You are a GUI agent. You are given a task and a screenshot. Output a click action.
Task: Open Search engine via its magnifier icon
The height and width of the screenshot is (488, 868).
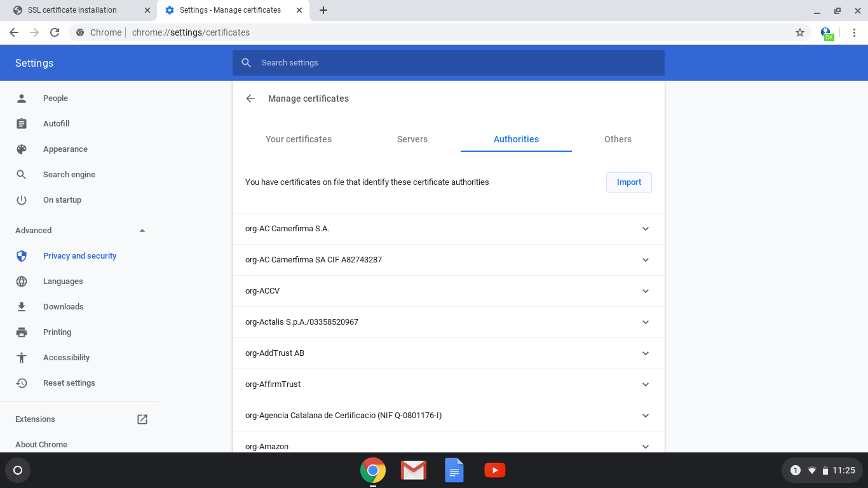point(21,174)
